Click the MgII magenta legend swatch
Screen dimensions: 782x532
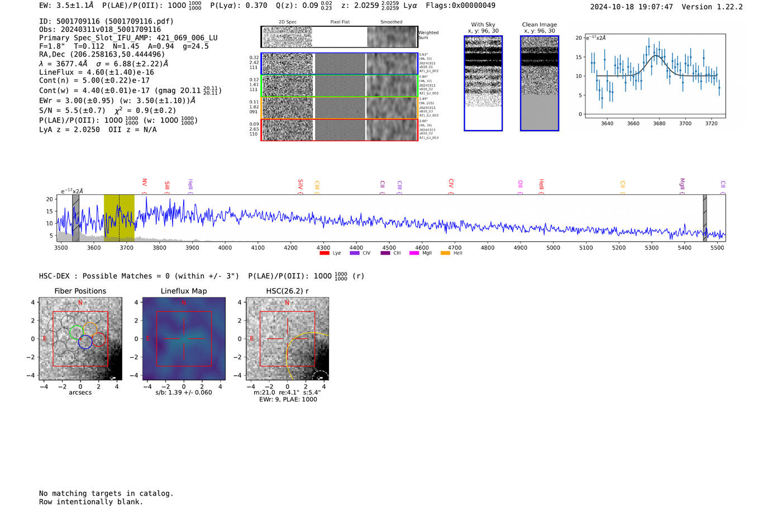[414, 253]
